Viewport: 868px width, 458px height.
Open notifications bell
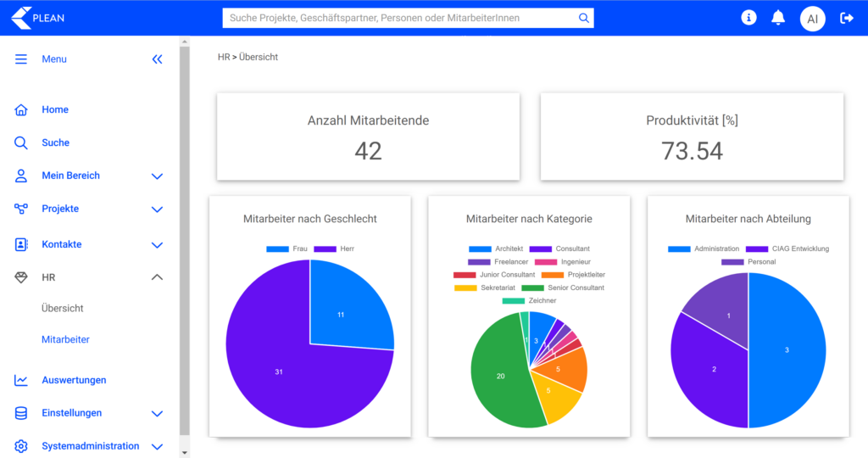[x=778, y=18]
